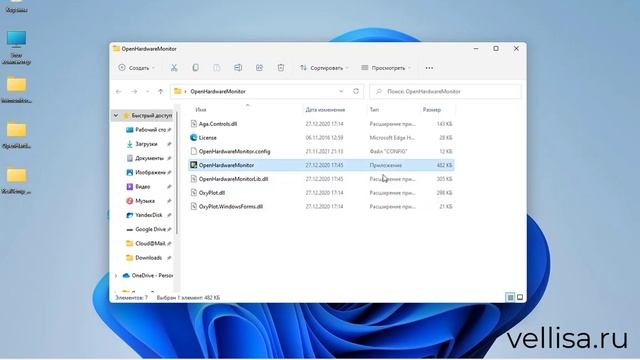The width and height of the screenshot is (640, 360).
Task: Sort by the Размер column header
Action: (x=432, y=110)
